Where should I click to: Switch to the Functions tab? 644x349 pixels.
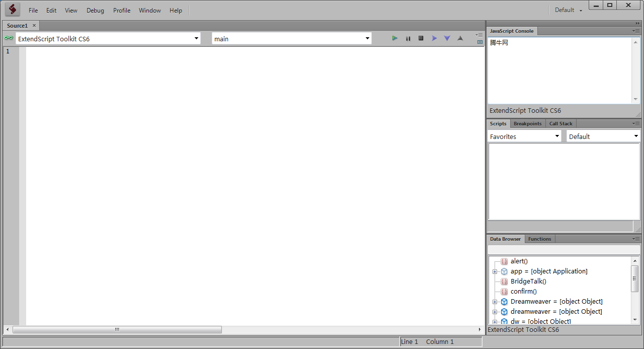(539, 239)
